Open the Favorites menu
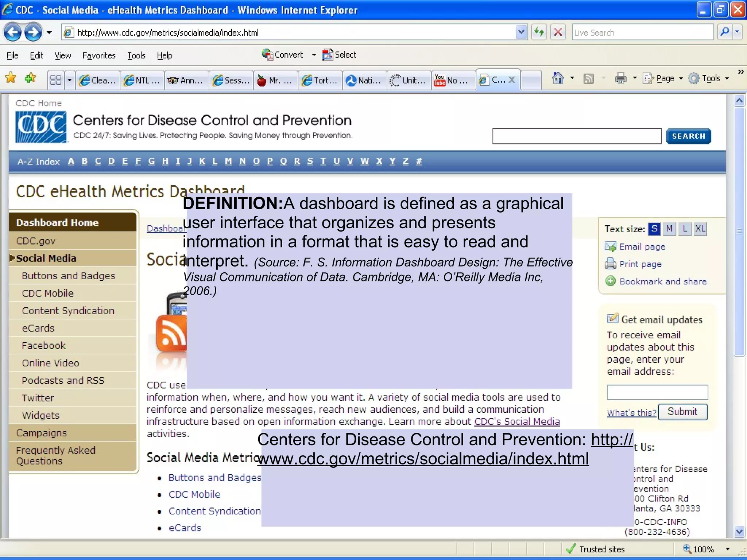 [99, 55]
